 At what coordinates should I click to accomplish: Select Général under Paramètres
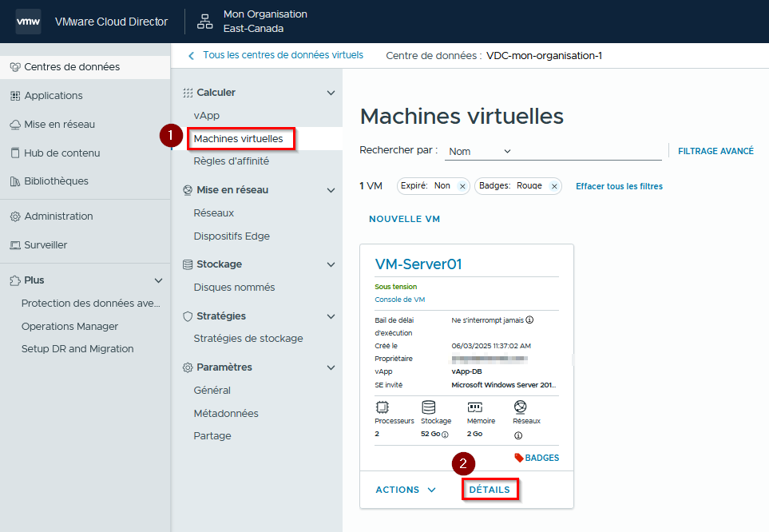(x=212, y=391)
